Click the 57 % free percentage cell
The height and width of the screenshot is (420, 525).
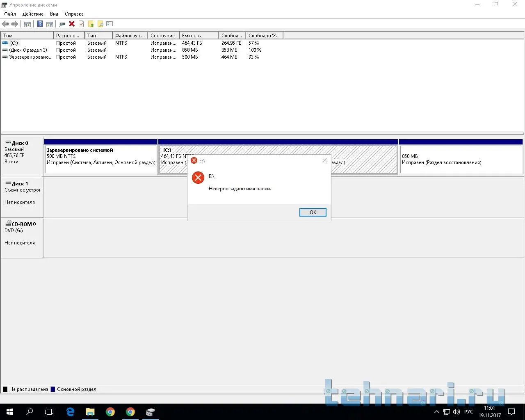(254, 43)
